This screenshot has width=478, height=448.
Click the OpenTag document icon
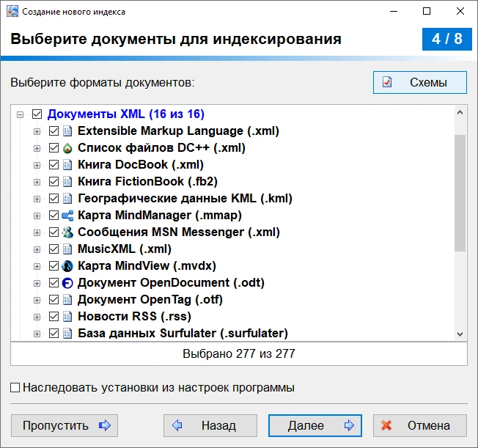67,300
